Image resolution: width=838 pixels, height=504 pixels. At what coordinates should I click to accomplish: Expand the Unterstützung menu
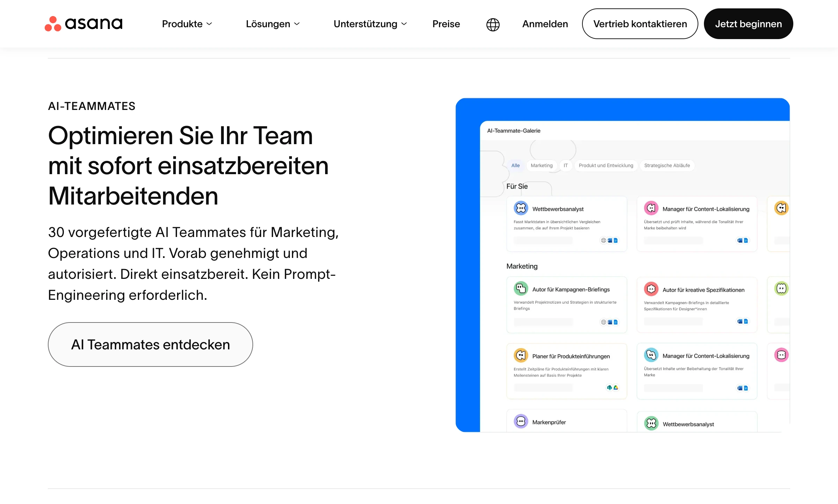pyautogui.click(x=370, y=24)
